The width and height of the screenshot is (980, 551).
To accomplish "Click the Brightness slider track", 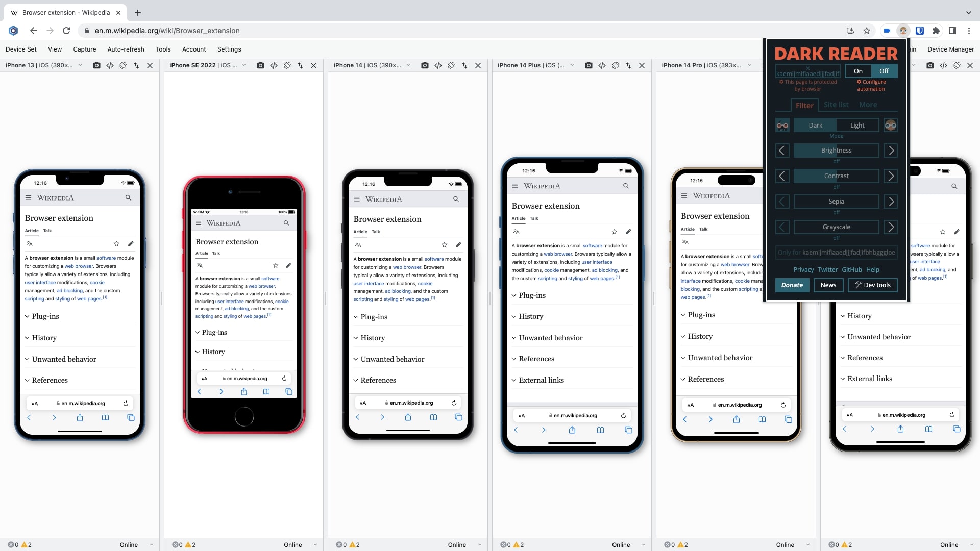I will [837, 151].
